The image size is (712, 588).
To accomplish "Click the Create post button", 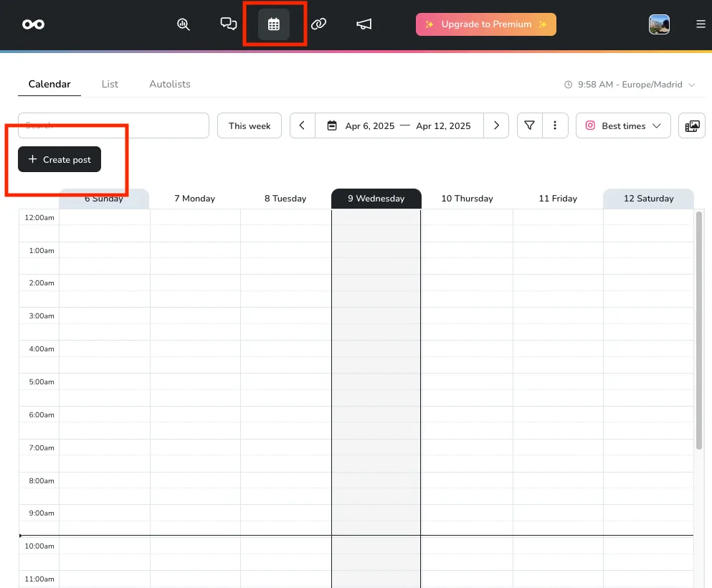I will pos(58,159).
